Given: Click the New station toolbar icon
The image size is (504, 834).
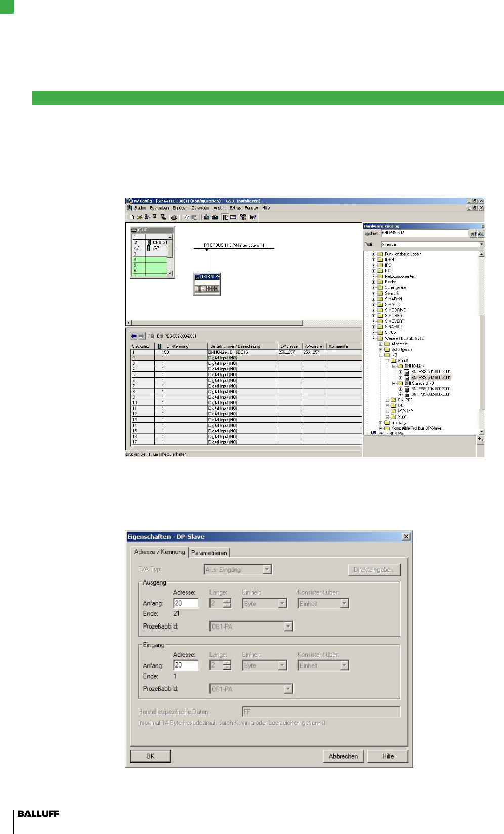Looking at the screenshot, I should [132, 217].
